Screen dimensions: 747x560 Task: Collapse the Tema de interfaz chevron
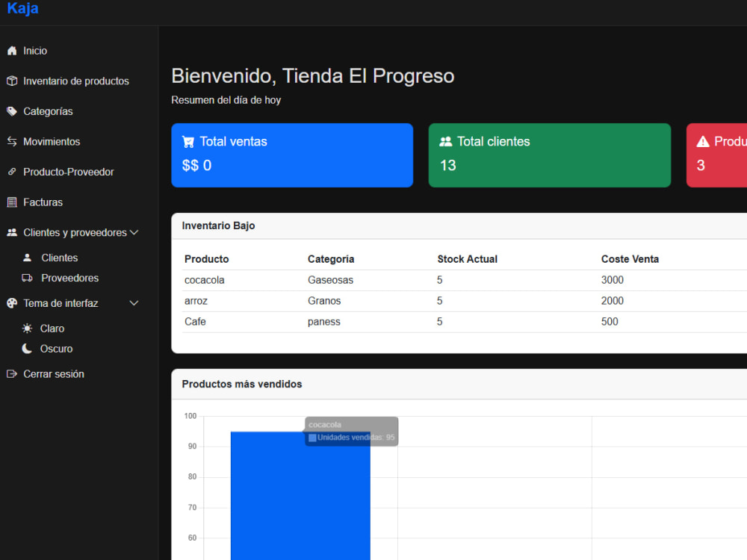[134, 303]
